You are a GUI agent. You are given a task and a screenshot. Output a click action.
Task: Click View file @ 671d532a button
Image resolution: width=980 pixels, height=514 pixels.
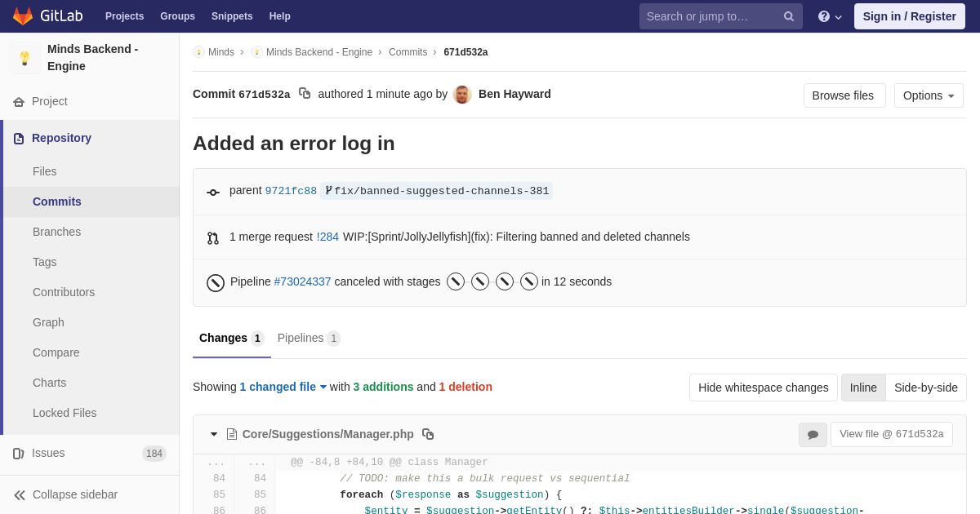[x=892, y=434]
